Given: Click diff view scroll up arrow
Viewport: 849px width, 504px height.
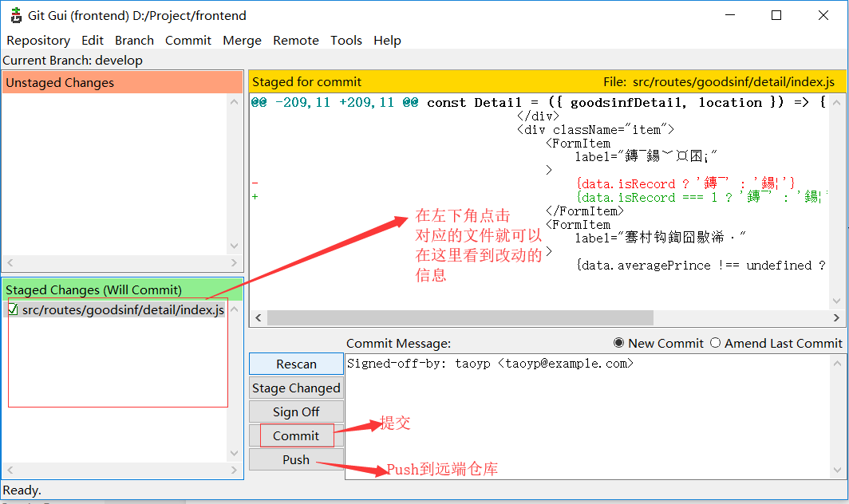Looking at the screenshot, I should tap(836, 102).
